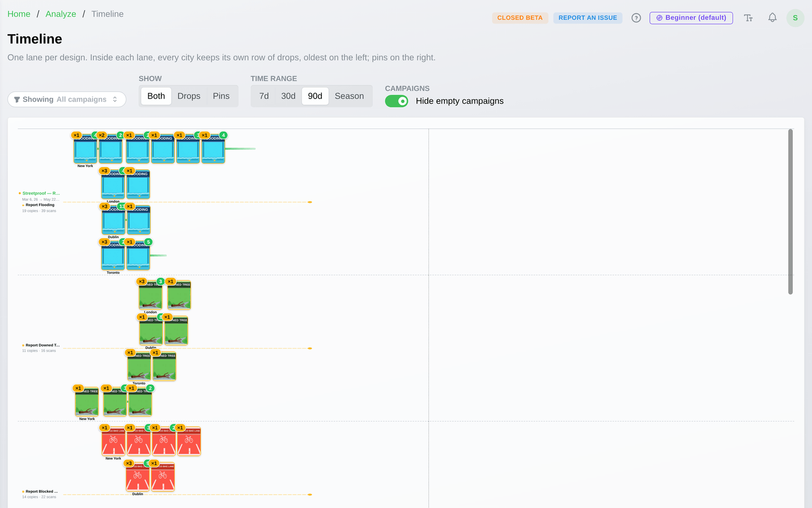Viewport: 812px width, 508px height.
Task: Toggle Hide empty campaigns switch
Action: tap(396, 101)
